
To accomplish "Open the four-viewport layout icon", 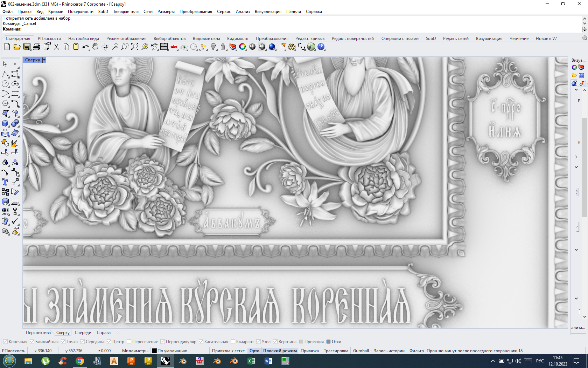I will (x=164, y=47).
